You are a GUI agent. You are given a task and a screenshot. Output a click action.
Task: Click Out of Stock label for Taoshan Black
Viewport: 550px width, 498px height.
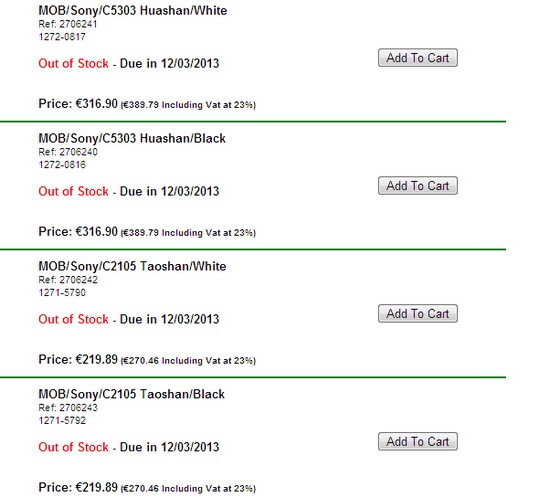point(73,447)
